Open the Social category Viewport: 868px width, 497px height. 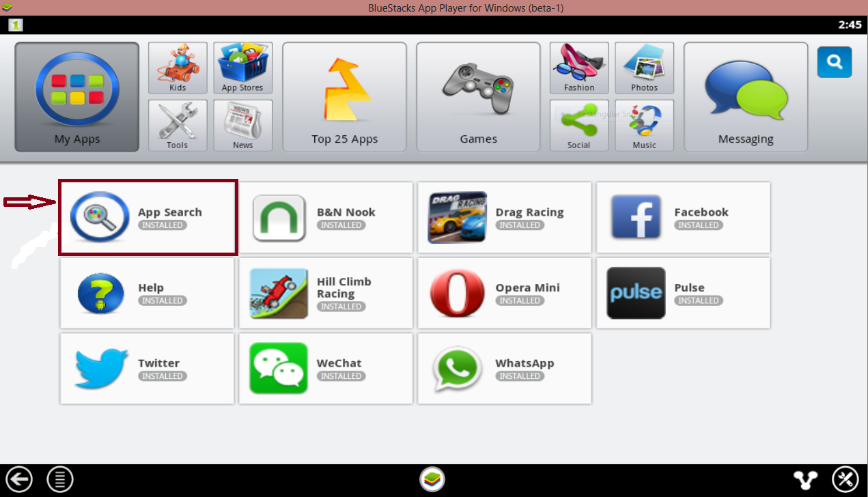pyautogui.click(x=579, y=126)
